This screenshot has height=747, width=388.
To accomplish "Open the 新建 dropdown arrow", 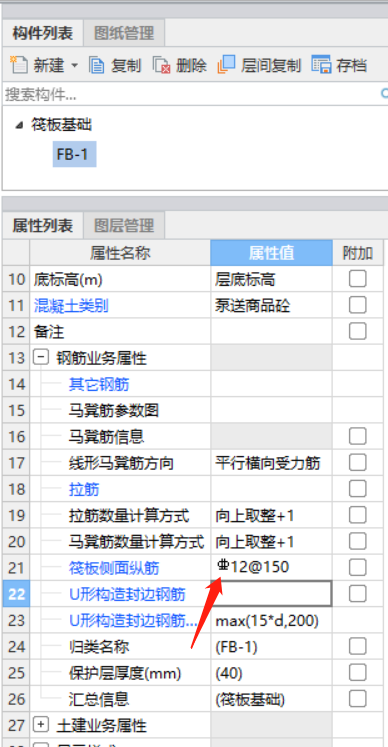I will (74, 65).
